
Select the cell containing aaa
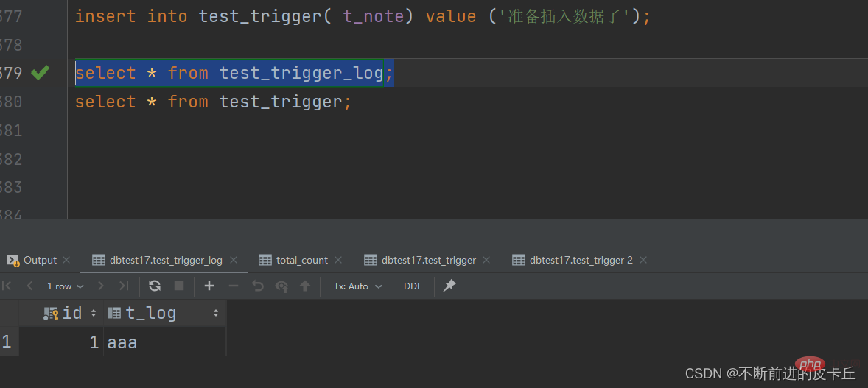[164, 342]
